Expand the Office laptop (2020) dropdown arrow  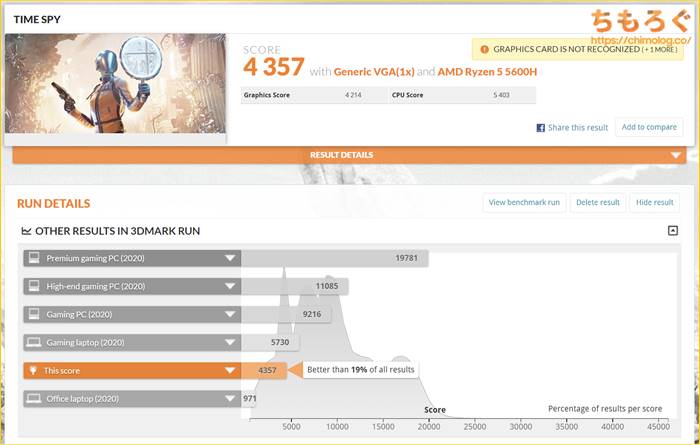[x=230, y=398]
